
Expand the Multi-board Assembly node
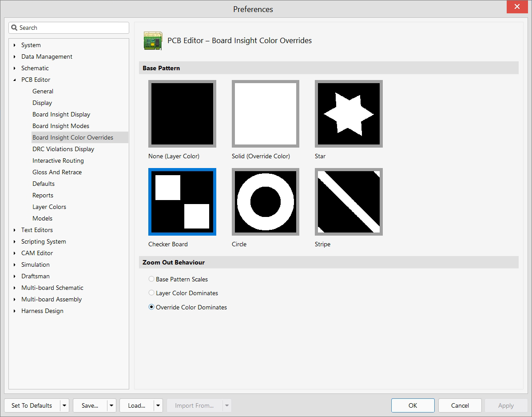click(15, 300)
